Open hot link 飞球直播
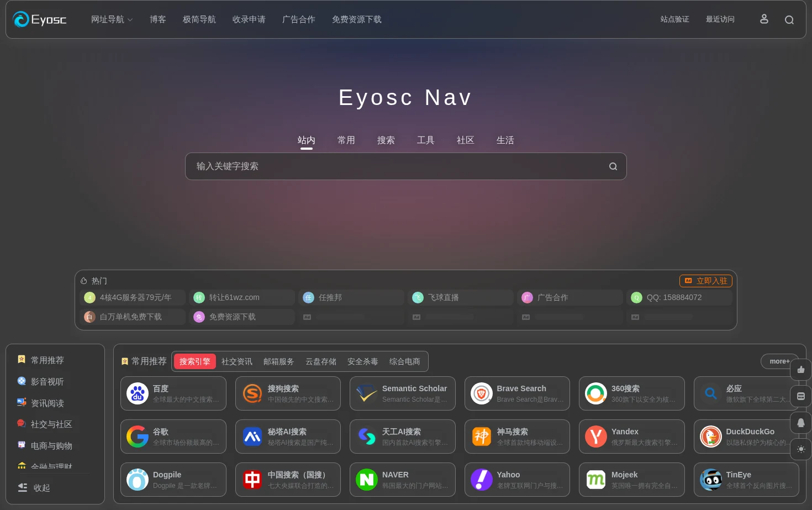Screen dimensions: 812x510 461,297
